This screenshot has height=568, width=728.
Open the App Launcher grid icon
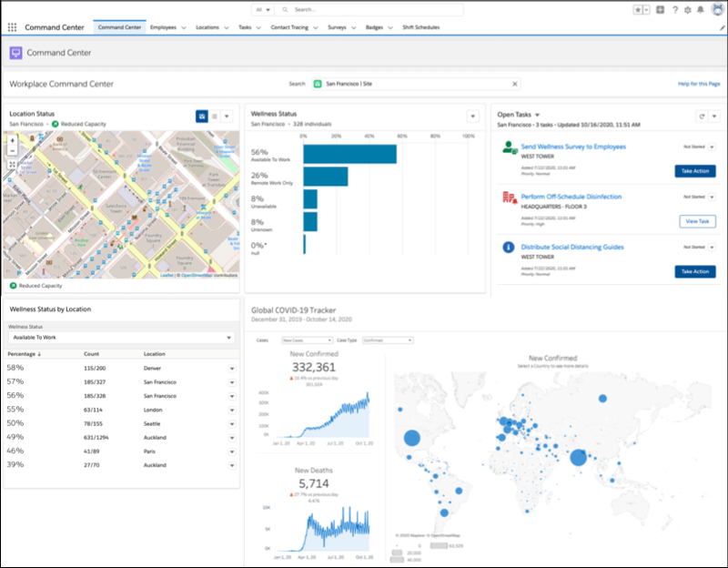coord(12,27)
